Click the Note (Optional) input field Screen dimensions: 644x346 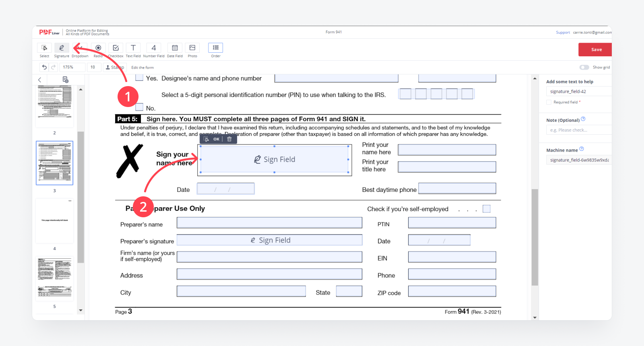click(578, 130)
